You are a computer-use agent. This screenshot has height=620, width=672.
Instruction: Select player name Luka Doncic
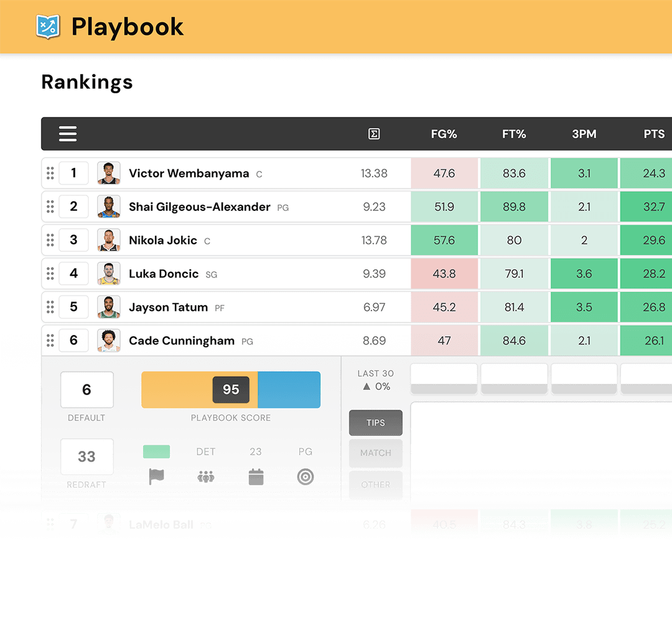pos(164,274)
